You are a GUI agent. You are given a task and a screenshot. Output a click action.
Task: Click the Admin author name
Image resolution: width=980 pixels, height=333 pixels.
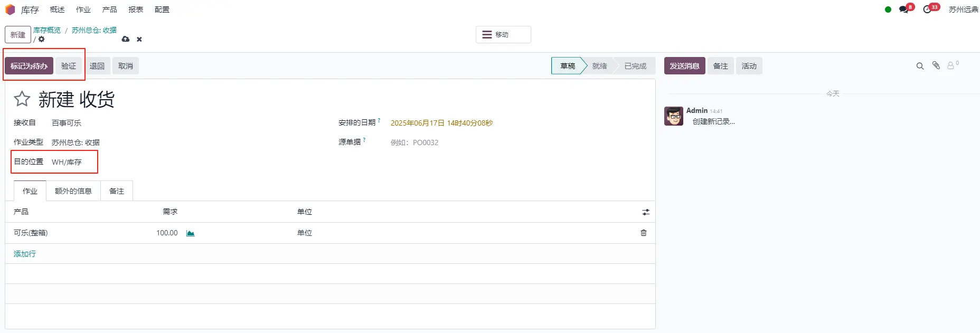tap(697, 110)
